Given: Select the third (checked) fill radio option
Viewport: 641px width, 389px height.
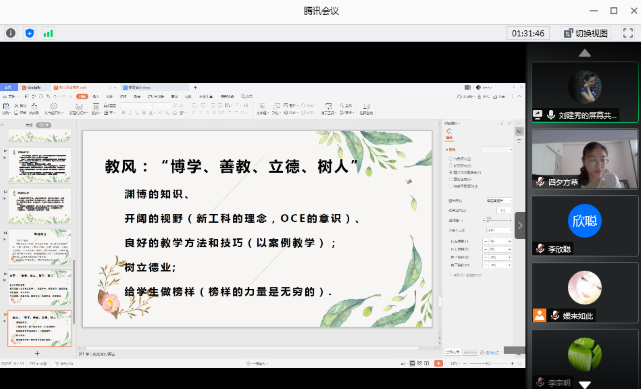Looking at the screenshot, I should (x=451, y=172).
